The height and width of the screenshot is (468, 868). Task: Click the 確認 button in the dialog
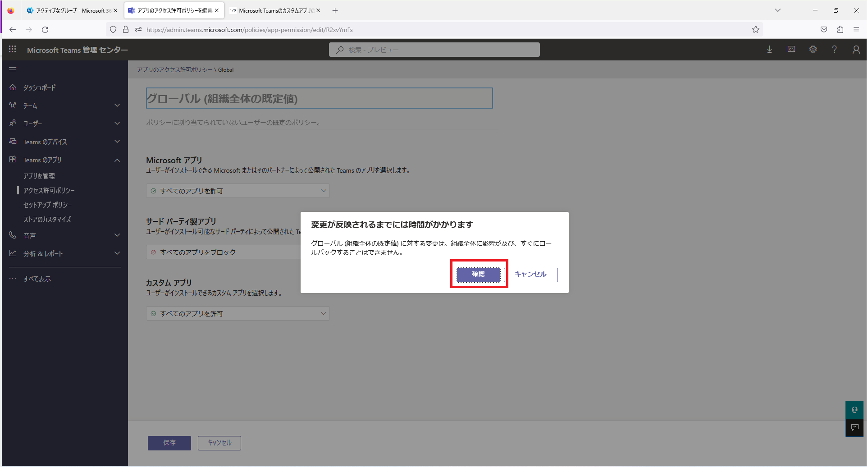[x=478, y=275]
